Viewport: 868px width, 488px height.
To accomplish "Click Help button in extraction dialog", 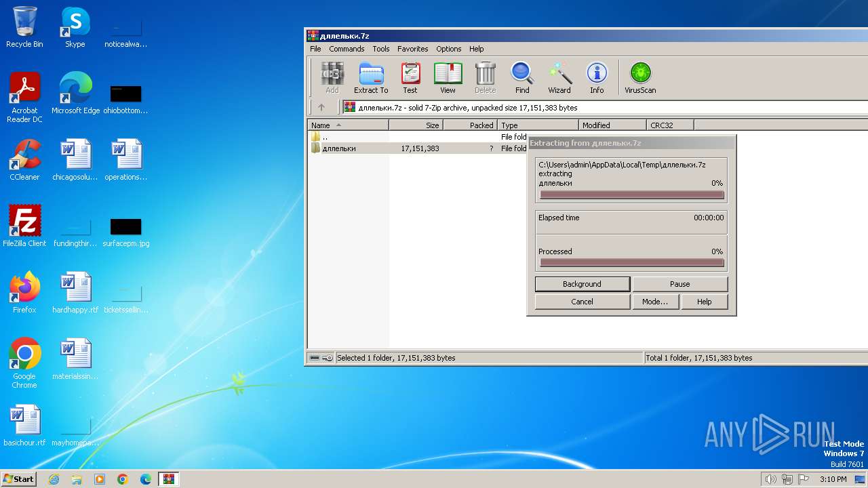I will click(704, 302).
